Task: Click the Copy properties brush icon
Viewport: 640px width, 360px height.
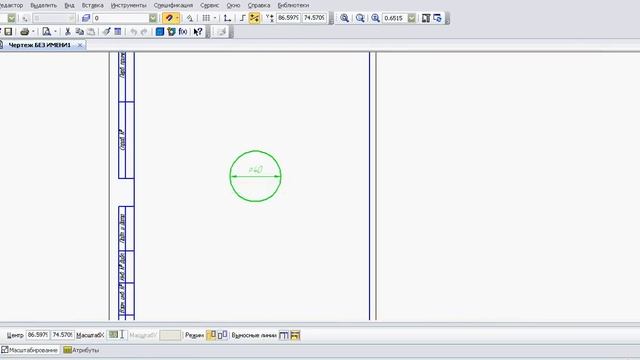Action: (x=107, y=31)
